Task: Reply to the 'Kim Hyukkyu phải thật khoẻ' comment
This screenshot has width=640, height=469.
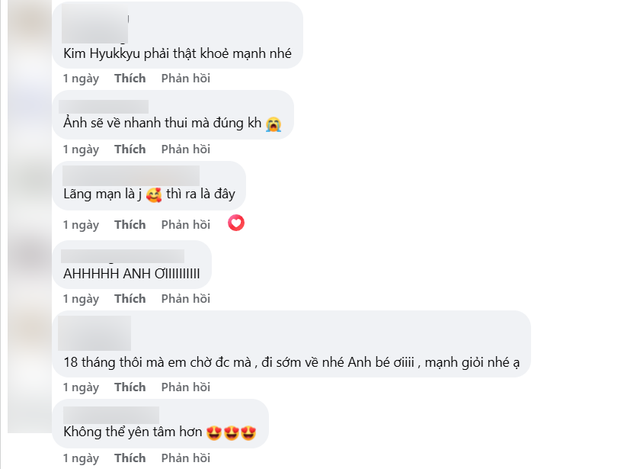Action: 186,77
